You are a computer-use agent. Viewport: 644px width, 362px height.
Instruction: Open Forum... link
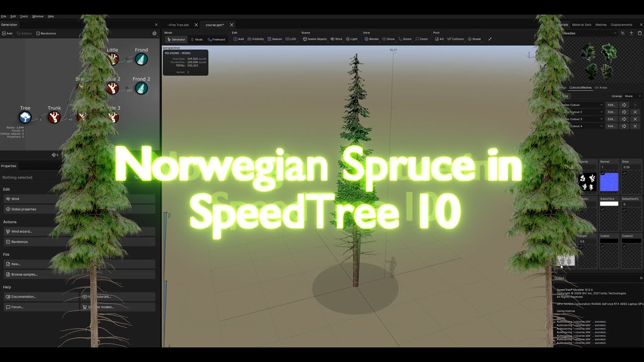[41, 307]
